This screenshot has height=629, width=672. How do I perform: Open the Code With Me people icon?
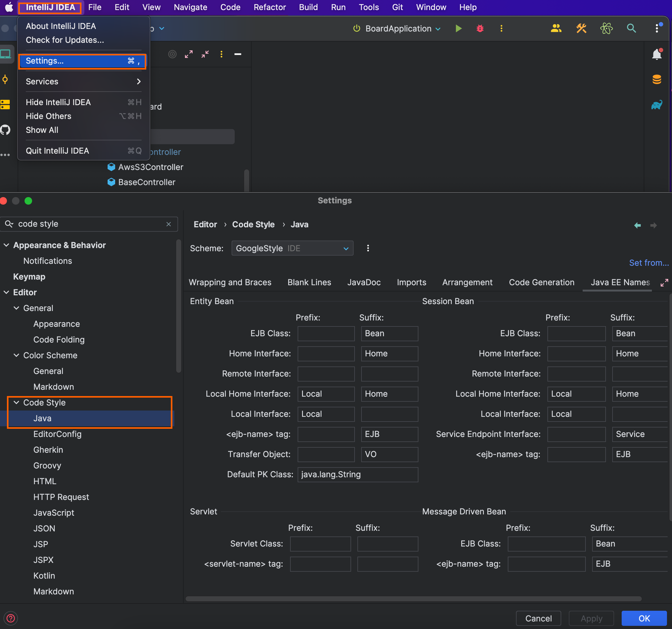(556, 28)
